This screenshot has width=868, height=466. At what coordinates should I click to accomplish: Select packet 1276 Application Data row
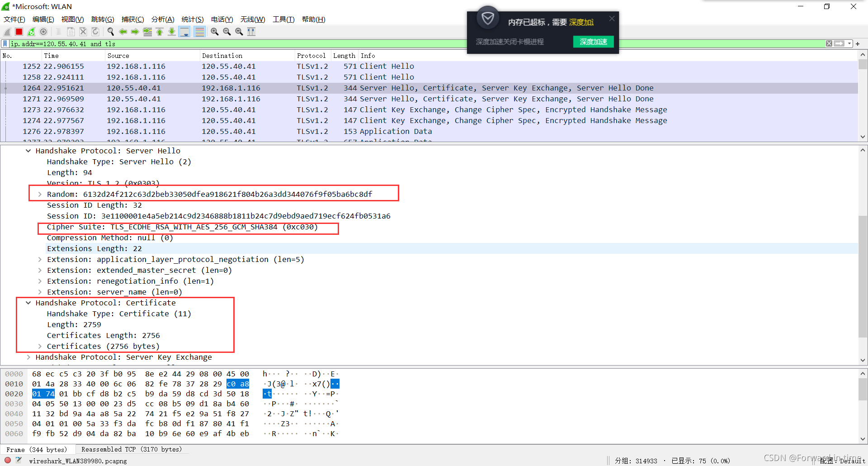[429, 131]
